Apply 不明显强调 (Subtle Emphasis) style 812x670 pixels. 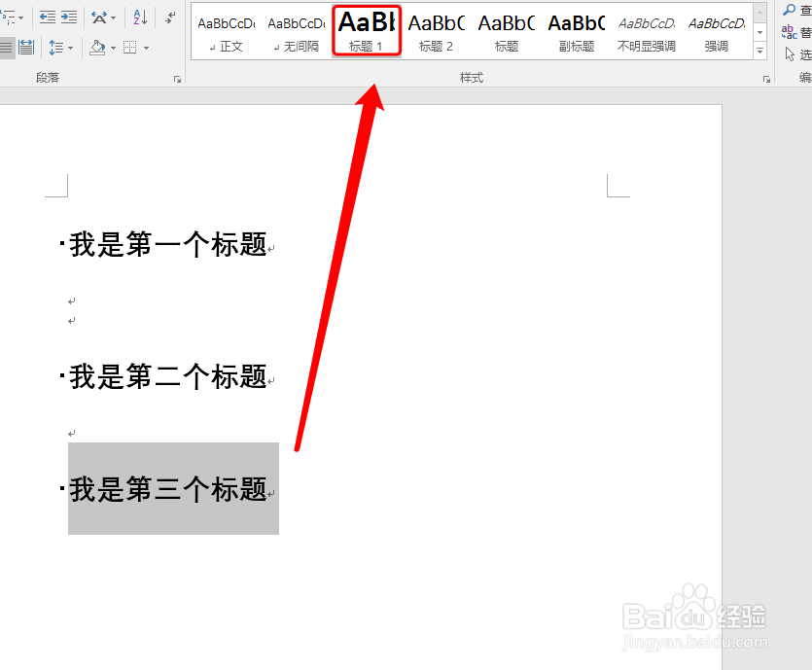pos(647,32)
